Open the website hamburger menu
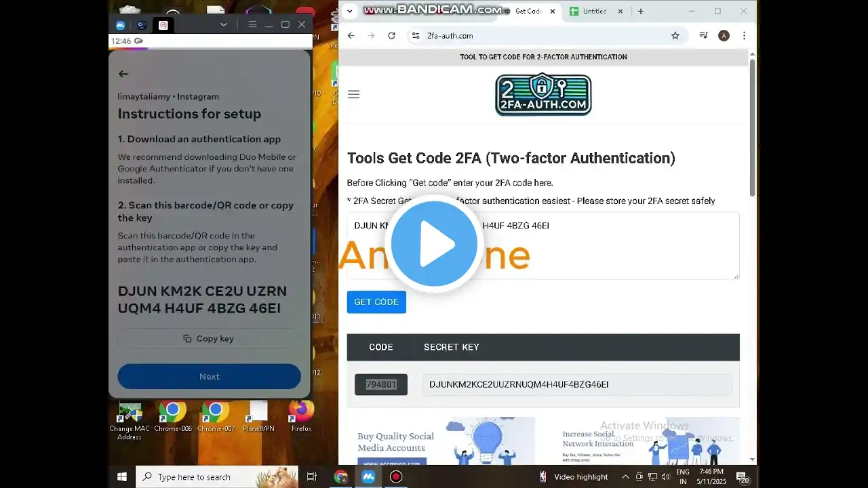The image size is (868, 488). [x=353, y=94]
